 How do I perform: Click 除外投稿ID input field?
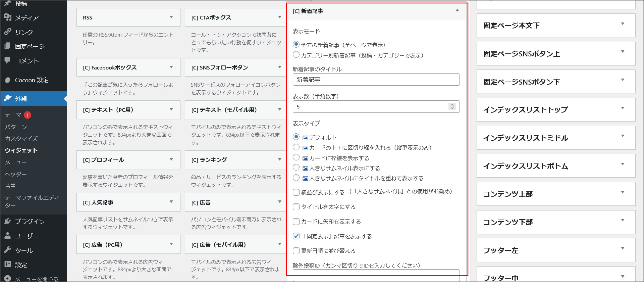[376, 275]
